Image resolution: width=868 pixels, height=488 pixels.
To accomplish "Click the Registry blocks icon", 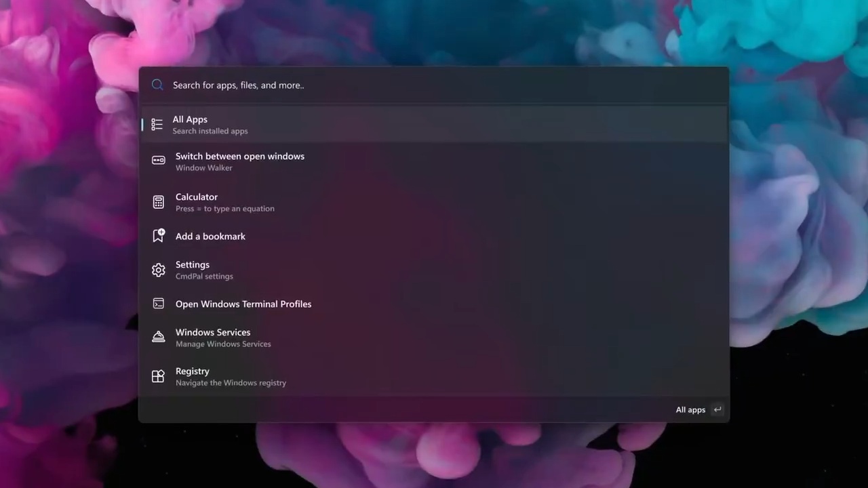I will 158,376.
